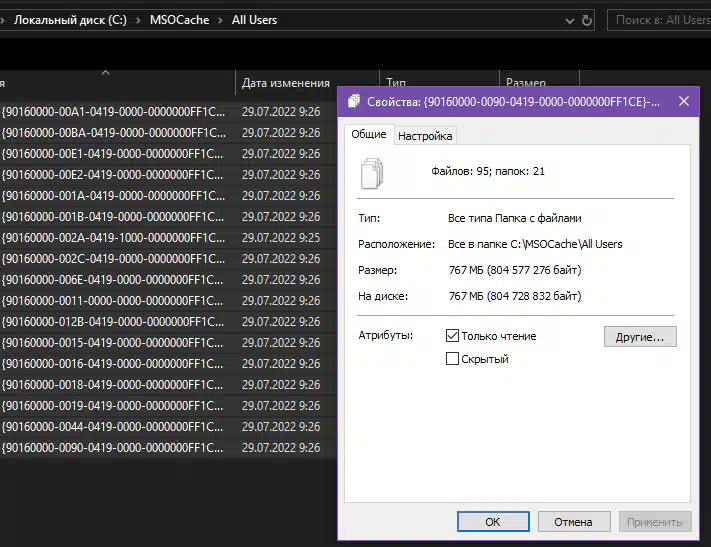The height and width of the screenshot is (547, 711).
Task: Select folder {90160000-002C-0419 row
Action: [168, 259]
